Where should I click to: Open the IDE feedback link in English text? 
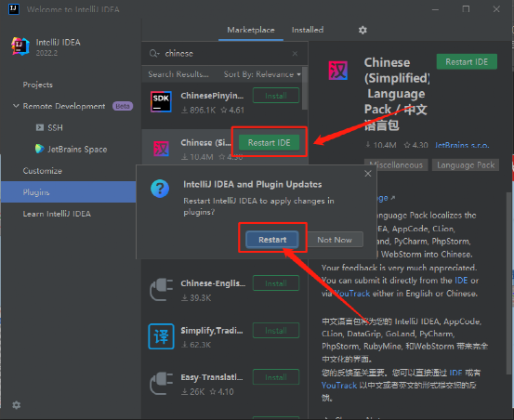(x=461, y=281)
